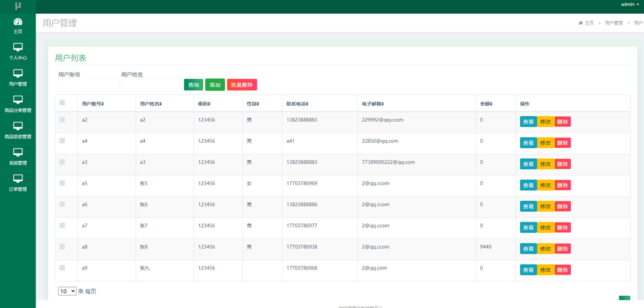Viewport: 644px width, 308px height.
Task: Click the μ logo at top left
Action: point(17,6)
